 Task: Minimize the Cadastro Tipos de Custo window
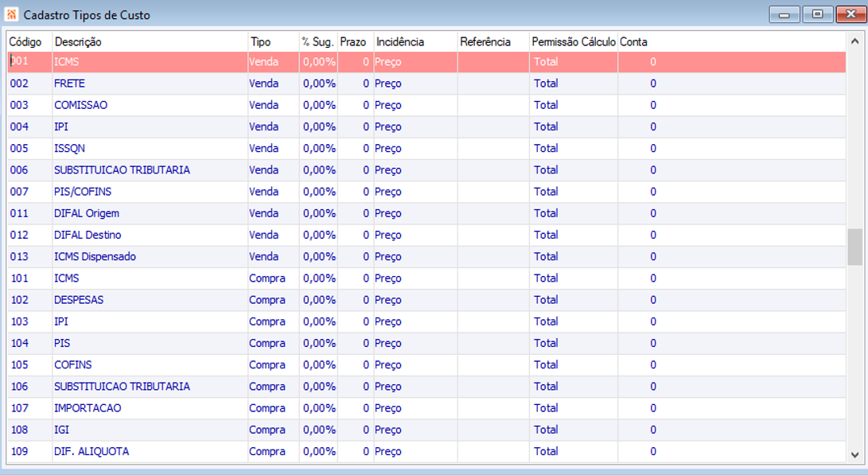click(784, 14)
